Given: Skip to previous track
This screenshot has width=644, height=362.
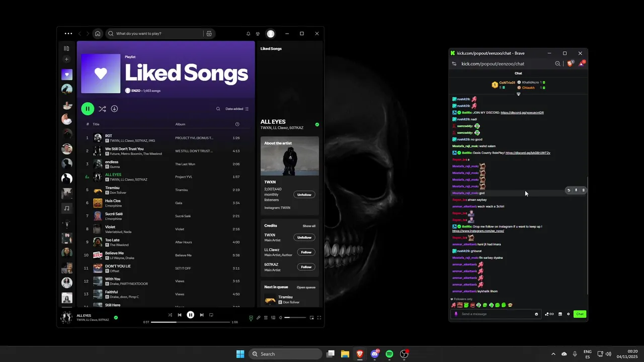Looking at the screenshot, I should [x=180, y=315].
